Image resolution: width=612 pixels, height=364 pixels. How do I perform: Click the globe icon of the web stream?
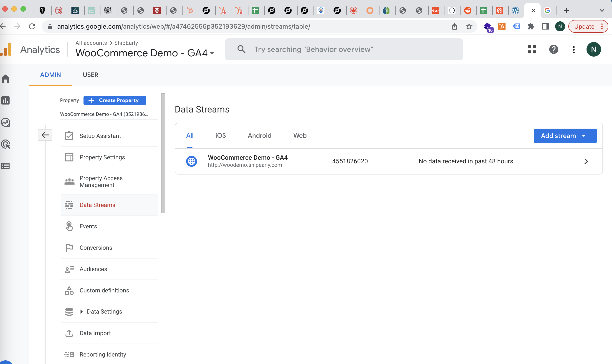[192, 161]
